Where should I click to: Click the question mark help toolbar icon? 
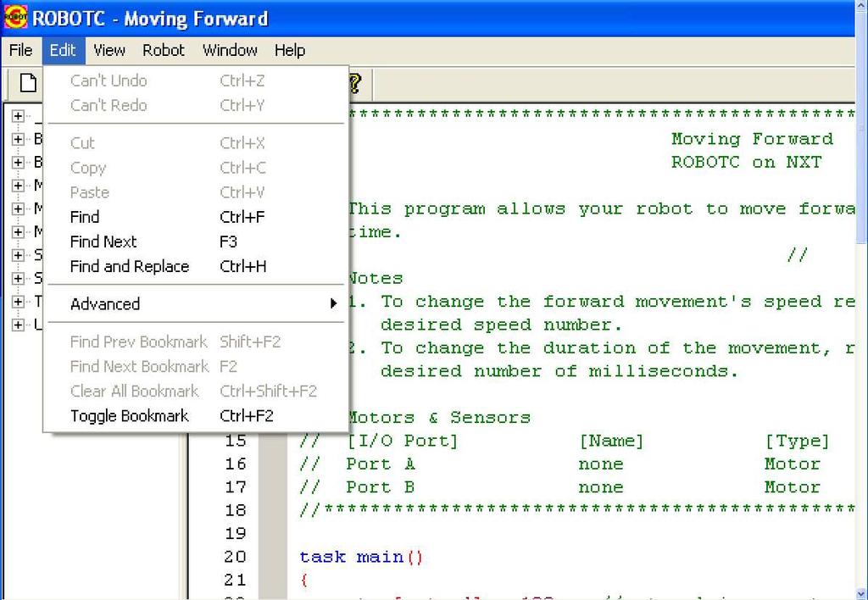(x=354, y=84)
